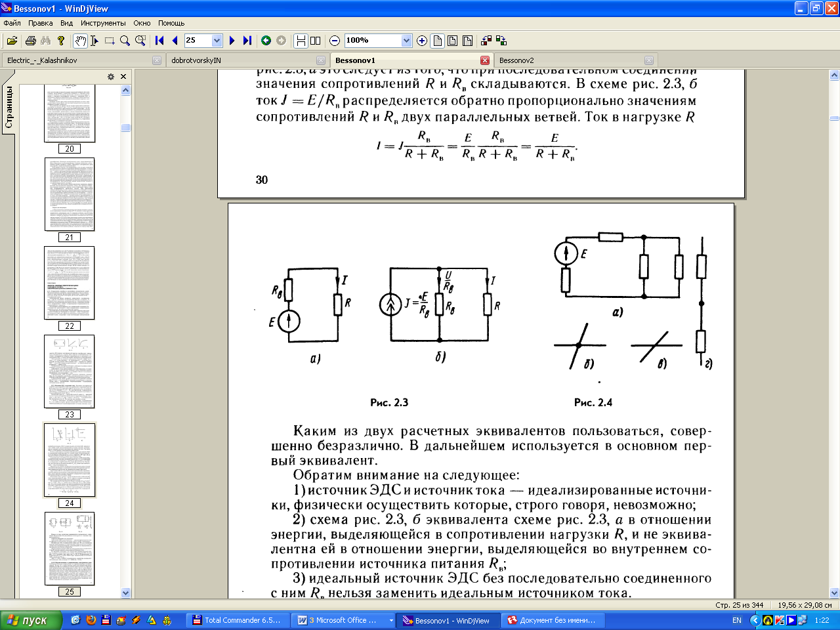This screenshot has width=840, height=630.
Task: Click the пуск Start button
Action: pos(31,620)
